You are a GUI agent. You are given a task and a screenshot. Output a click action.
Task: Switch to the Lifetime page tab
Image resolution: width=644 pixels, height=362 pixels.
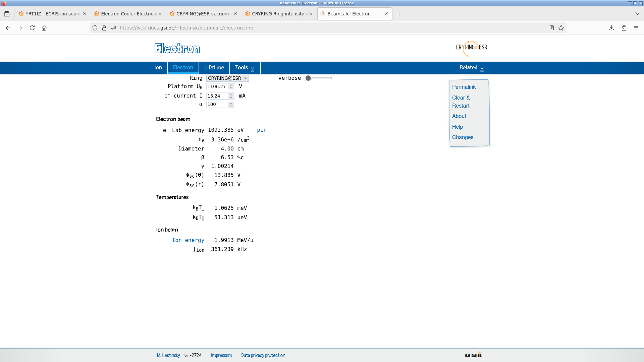click(214, 68)
